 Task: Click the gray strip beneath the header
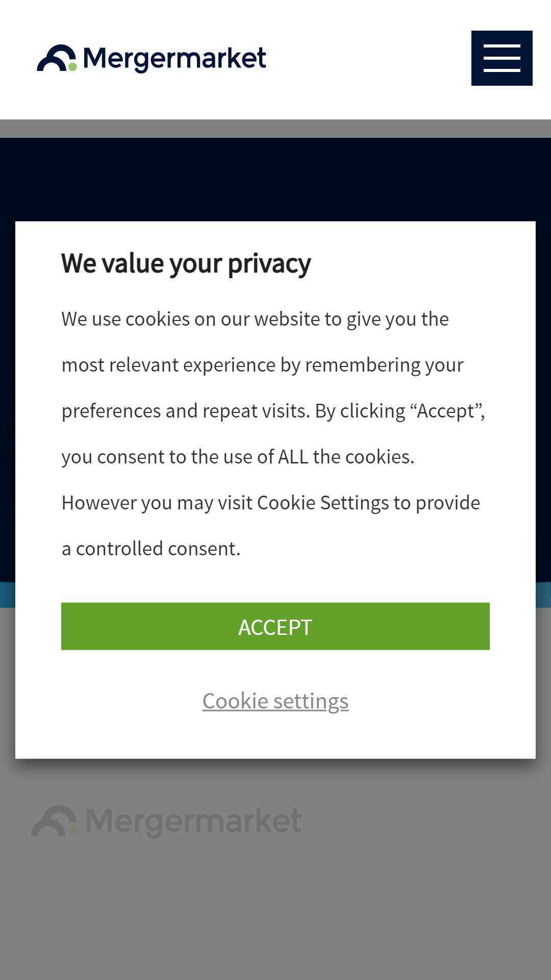click(275, 129)
